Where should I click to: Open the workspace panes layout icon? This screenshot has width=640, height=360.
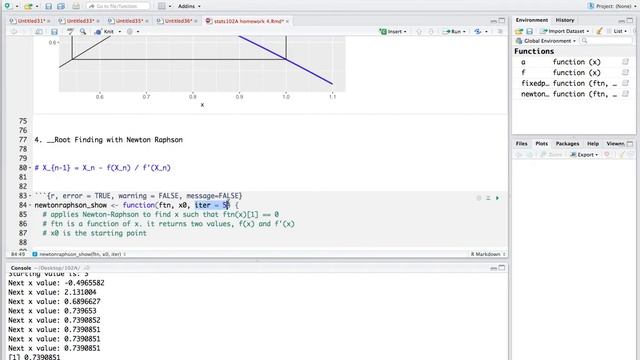162,6
